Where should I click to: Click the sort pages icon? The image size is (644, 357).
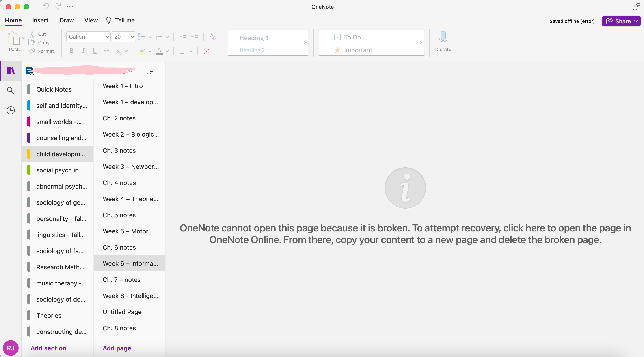tap(151, 71)
